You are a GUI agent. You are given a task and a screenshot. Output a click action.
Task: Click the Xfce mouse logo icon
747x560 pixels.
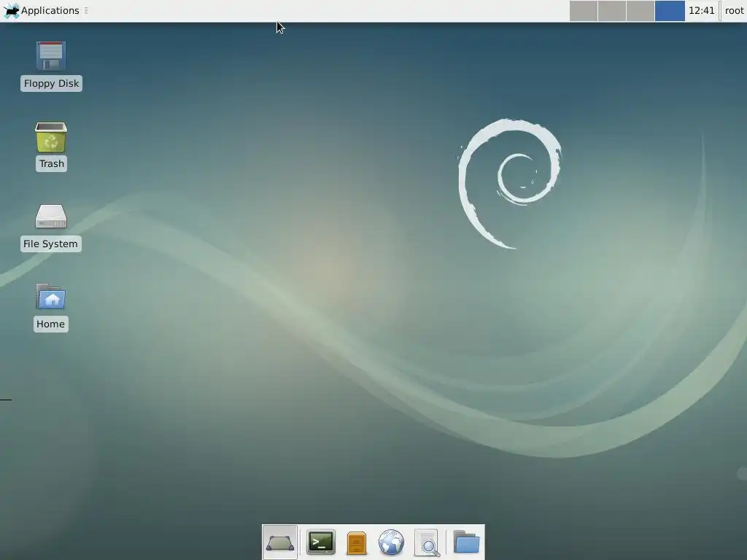click(x=11, y=11)
